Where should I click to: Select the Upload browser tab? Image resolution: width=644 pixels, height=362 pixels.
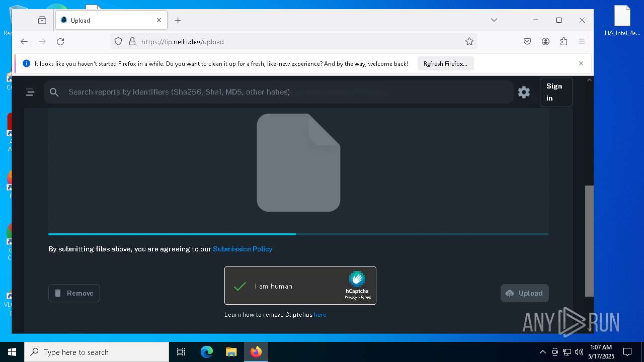pos(111,20)
